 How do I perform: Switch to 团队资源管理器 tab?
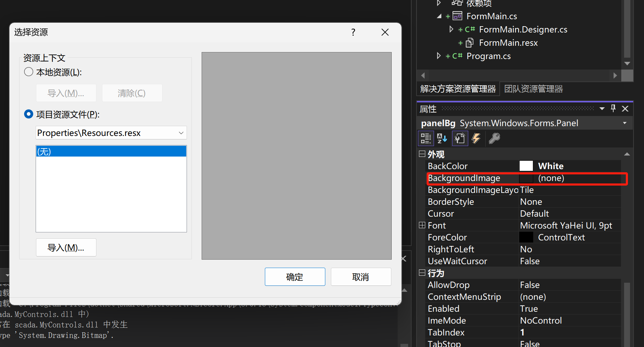click(534, 89)
